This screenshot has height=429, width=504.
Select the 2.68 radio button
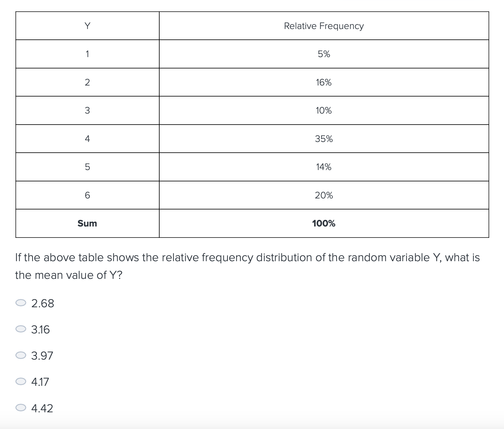coord(21,303)
